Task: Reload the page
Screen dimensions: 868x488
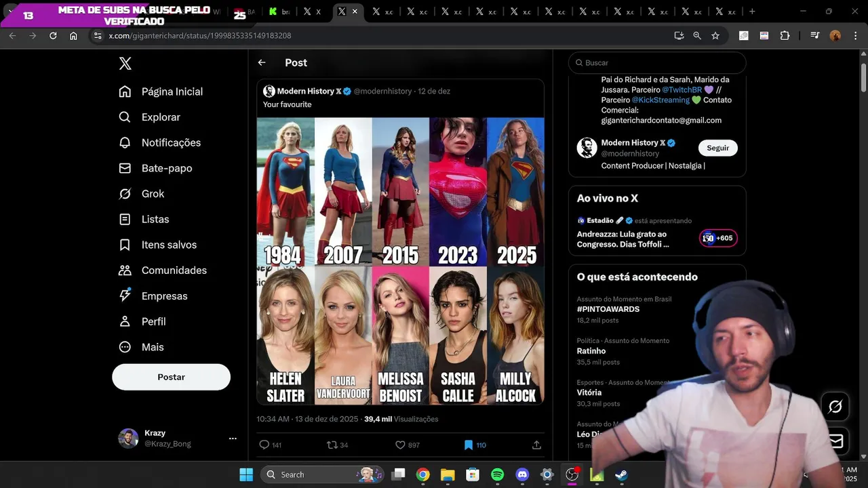Action: coord(53,35)
